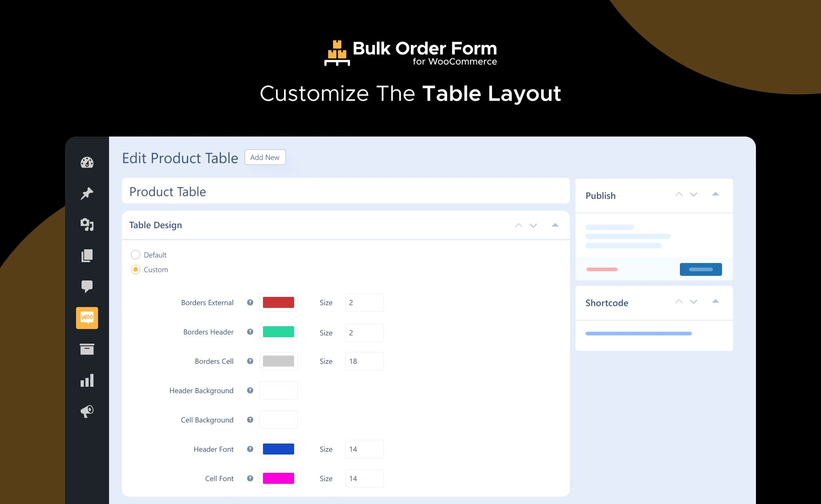Switch to the Publish panel header
This screenshot has width=821, height=504.
[x=601, y=196]
